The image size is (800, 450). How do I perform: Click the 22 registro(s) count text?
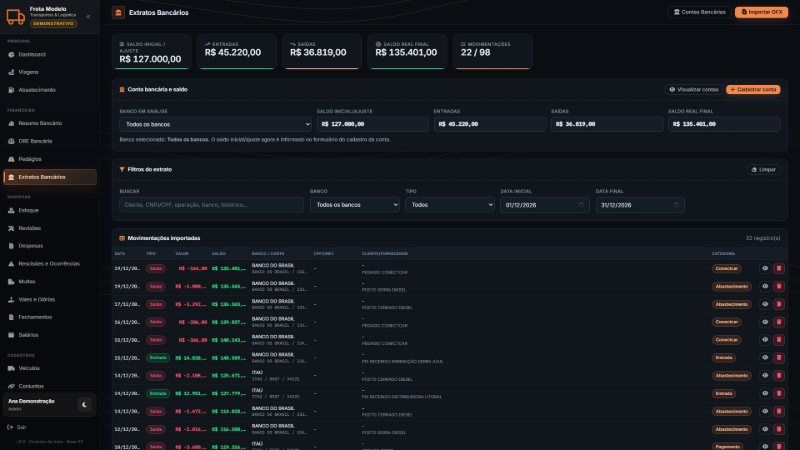tap(763, 238)
